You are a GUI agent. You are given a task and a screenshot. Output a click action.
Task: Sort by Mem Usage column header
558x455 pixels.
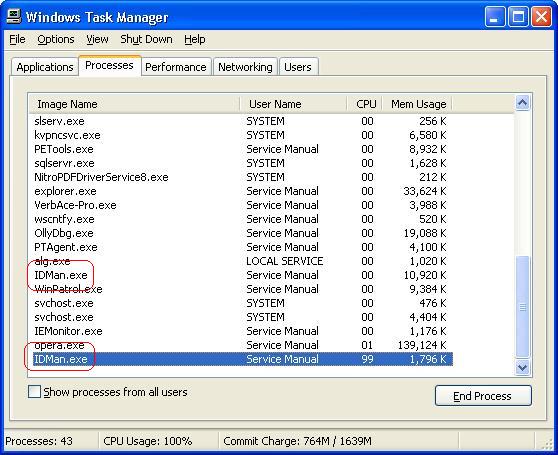(417, 104)
